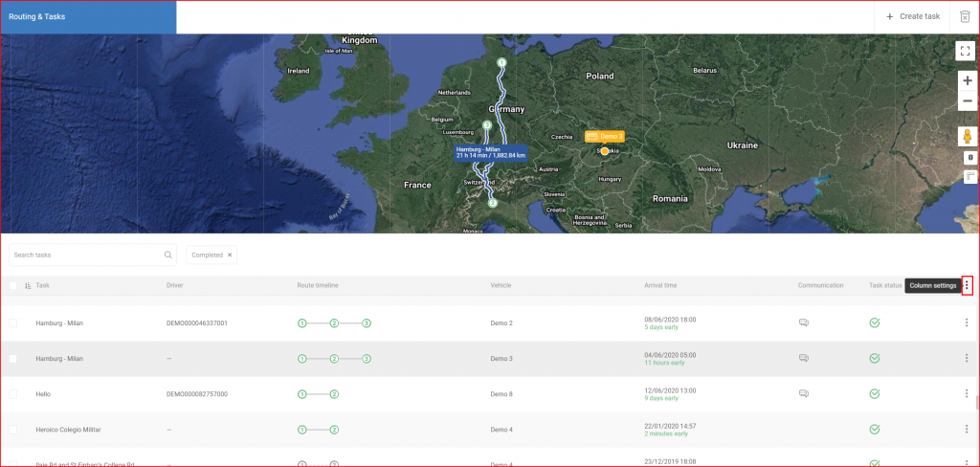Click timeline stop 2 in Hello row
The image size is (980, 467).
click(x=334, y=394)
